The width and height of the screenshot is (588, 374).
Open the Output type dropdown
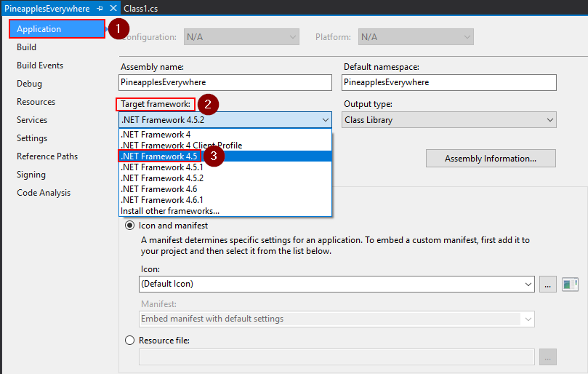(448, 120)
